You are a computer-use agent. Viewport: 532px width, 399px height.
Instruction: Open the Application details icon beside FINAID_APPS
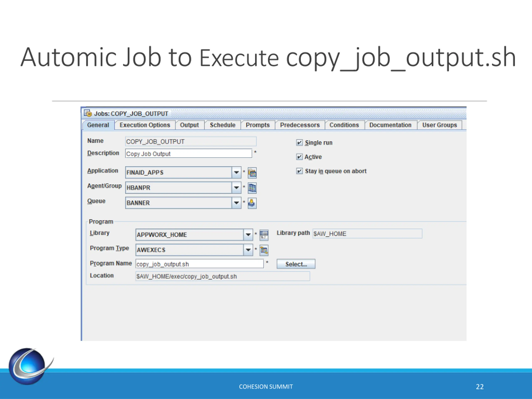click(252, 173)
